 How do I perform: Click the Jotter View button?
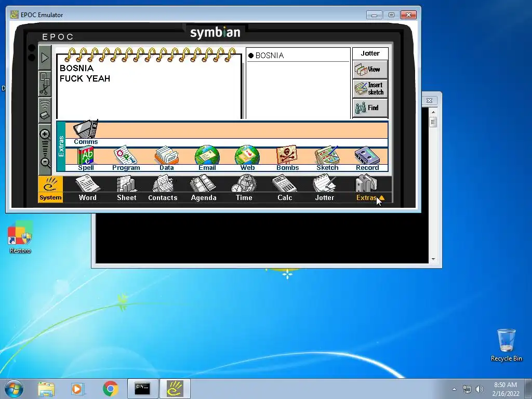coord(370,70)
